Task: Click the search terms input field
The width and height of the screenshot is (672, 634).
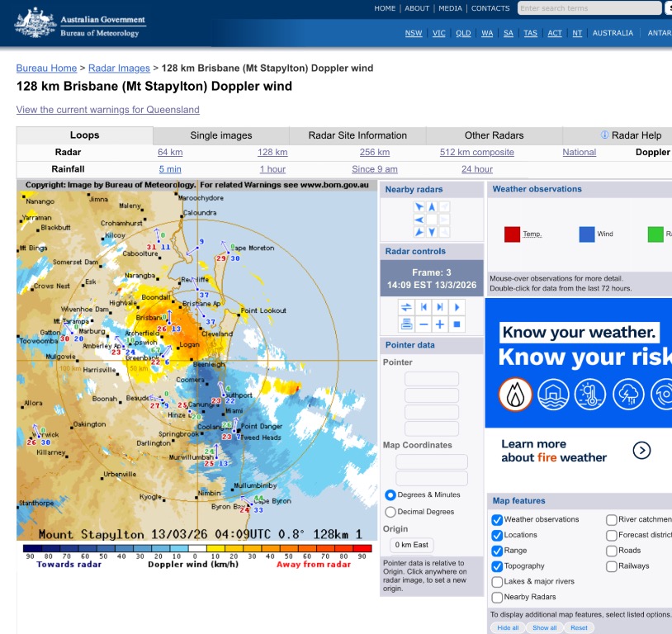Action: point(589,8)
